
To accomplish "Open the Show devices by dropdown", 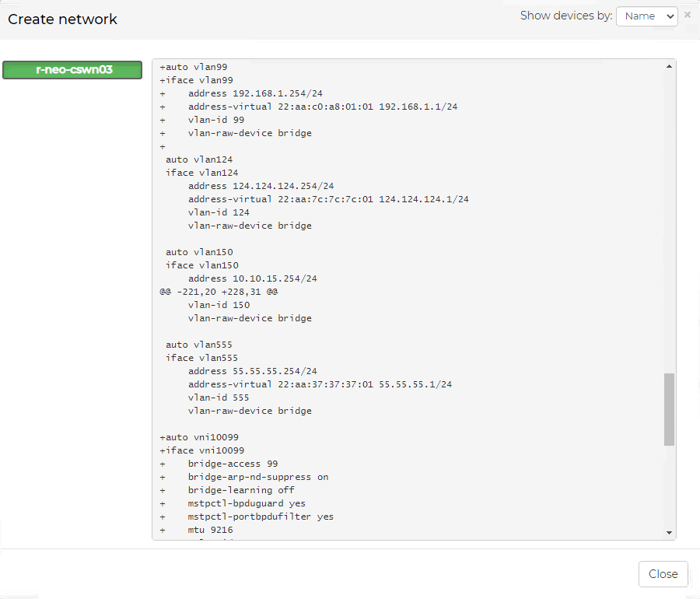I will click(646, 16).
